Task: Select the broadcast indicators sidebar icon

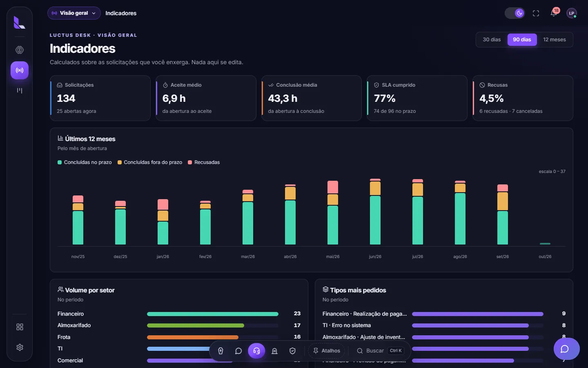Action: click(x=20, y=70)
